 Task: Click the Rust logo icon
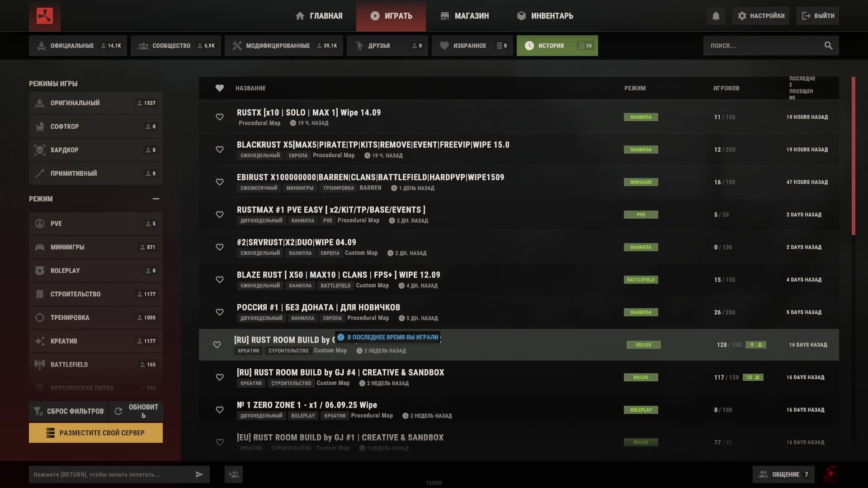(x=44, y=16)
